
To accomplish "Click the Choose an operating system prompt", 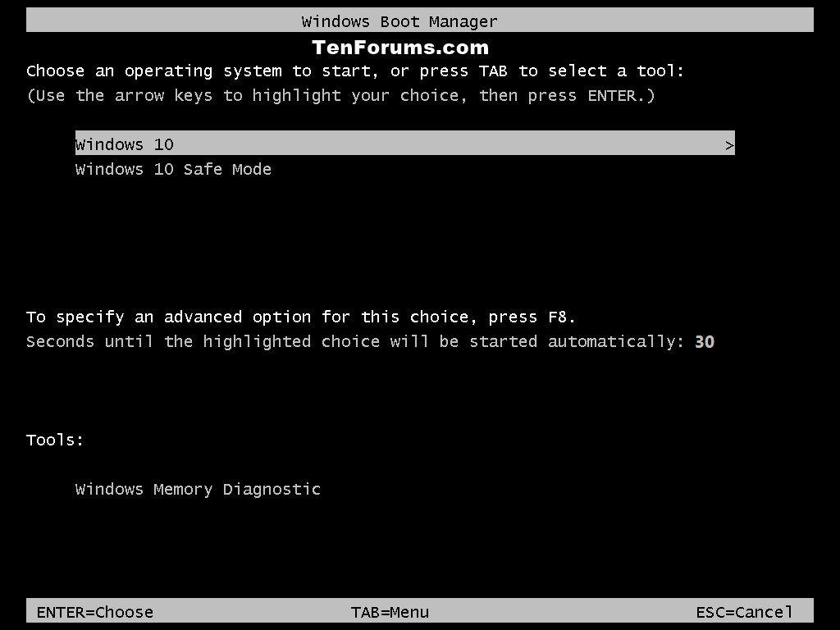I will pyautogui.click(x=355, y=71).
